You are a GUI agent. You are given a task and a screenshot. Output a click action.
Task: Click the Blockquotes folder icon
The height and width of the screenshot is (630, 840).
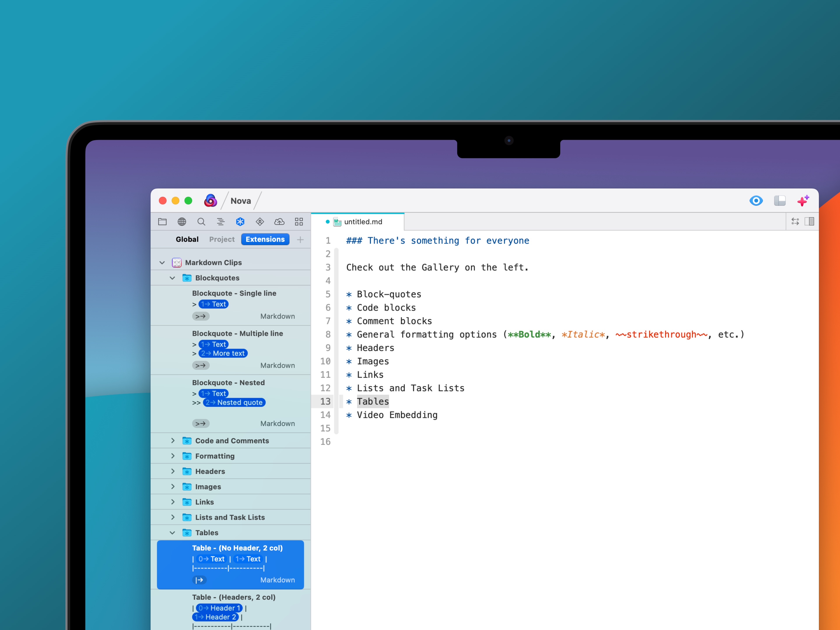(x=187, y=278)
